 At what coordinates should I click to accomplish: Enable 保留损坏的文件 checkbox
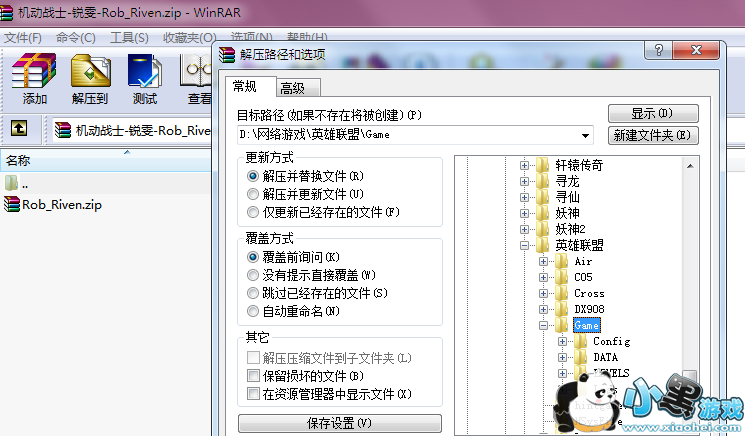point(253,376)
